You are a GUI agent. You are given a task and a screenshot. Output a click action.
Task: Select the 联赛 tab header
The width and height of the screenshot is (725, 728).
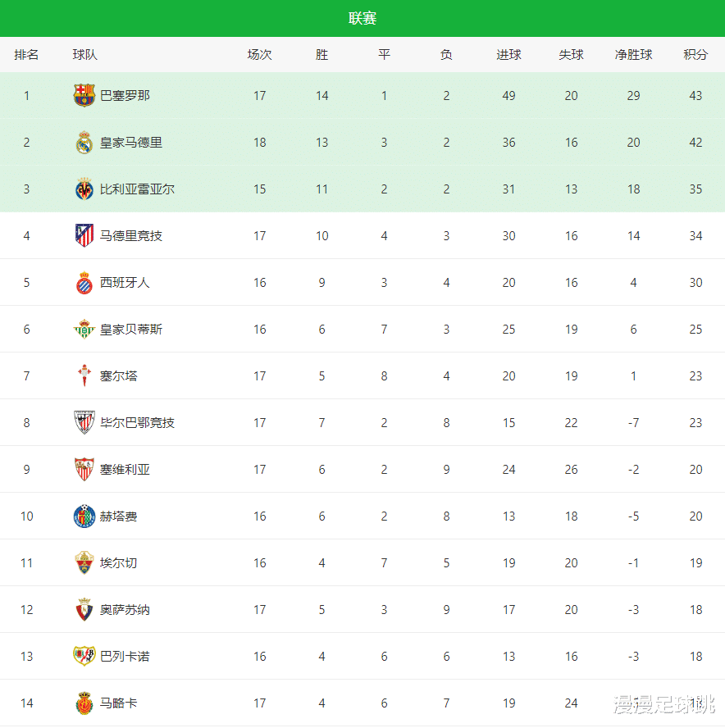362,18
